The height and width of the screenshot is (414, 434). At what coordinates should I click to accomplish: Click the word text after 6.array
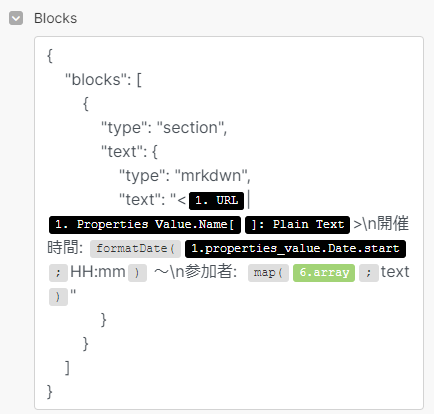tap(395, 272)
